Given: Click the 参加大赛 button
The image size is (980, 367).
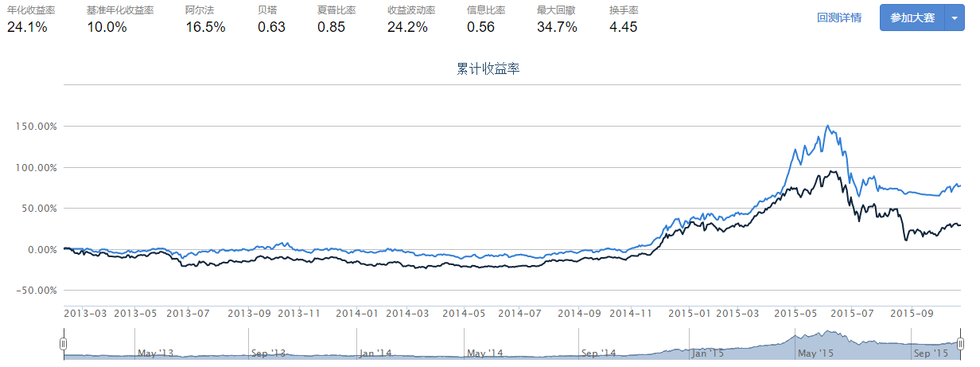Looking at the screenshot, I should pos(912,18).
